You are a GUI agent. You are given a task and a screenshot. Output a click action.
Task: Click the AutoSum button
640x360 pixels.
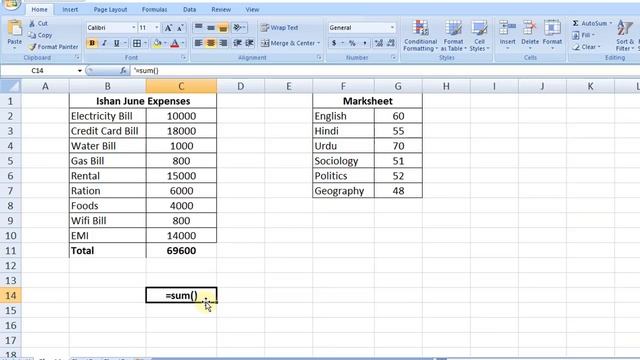tap(592, 24)
